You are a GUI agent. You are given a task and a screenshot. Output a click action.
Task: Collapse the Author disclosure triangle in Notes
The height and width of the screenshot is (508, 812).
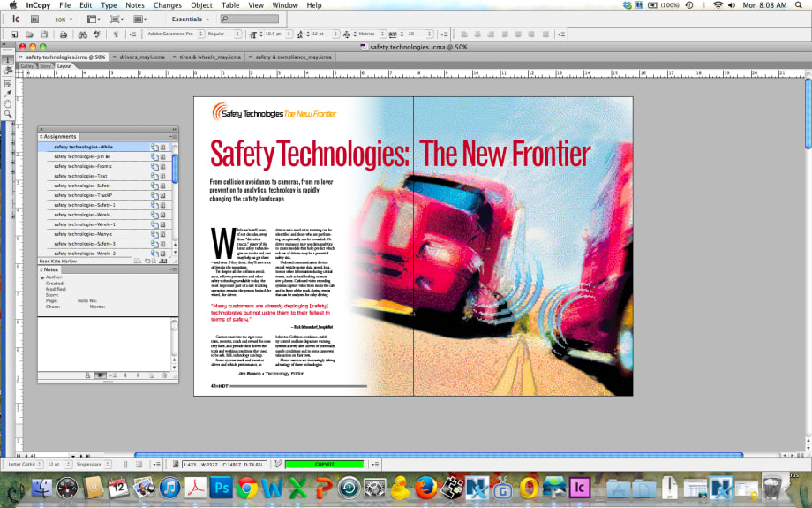[x=42, y=277]
